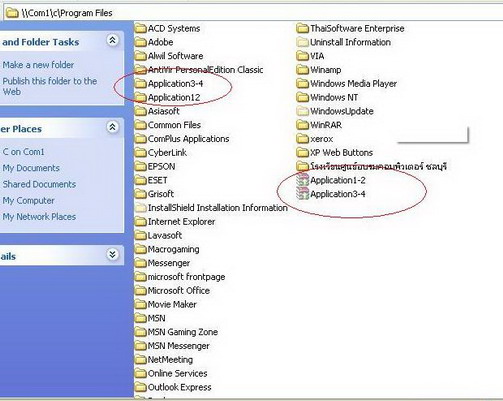Open My Network Places link

(x=39, y=217)
